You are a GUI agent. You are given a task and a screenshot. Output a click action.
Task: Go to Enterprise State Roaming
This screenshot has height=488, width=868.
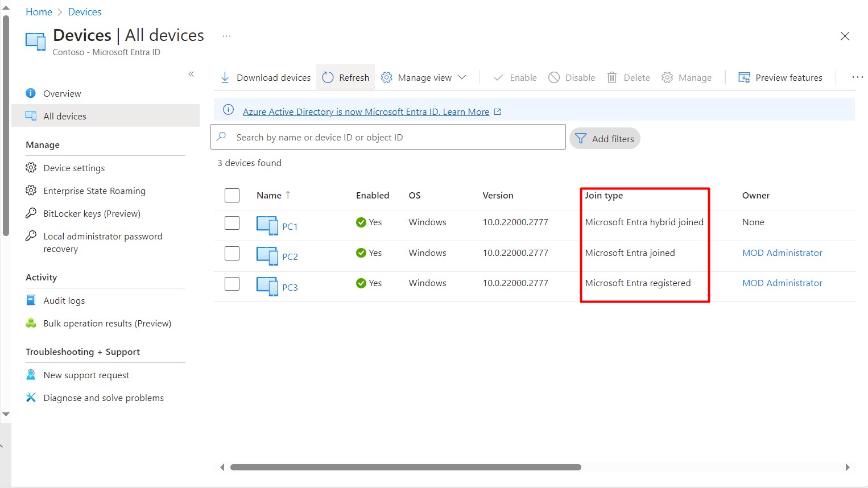tap(94, 191)
